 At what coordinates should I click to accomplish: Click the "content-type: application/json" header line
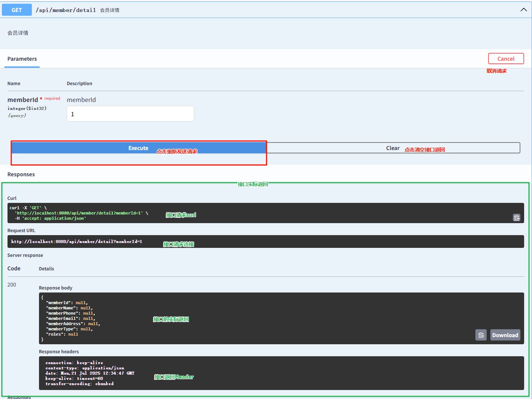[85, 368]
